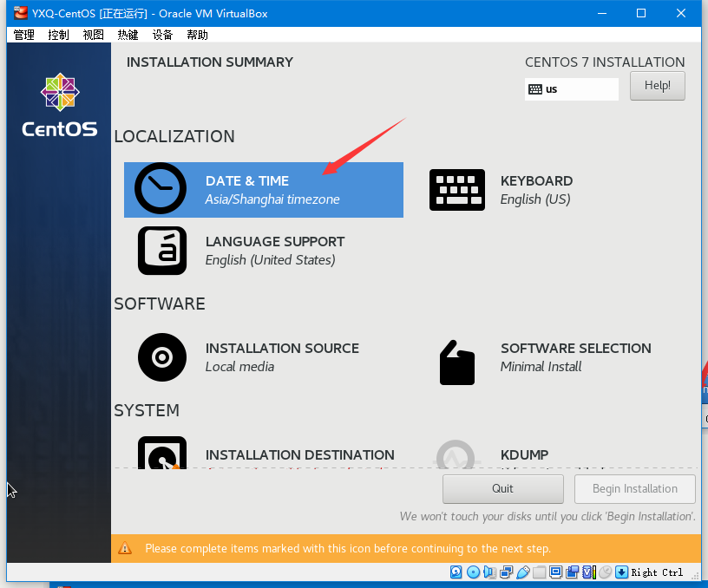Open the 设备 menu

(162, 35)
